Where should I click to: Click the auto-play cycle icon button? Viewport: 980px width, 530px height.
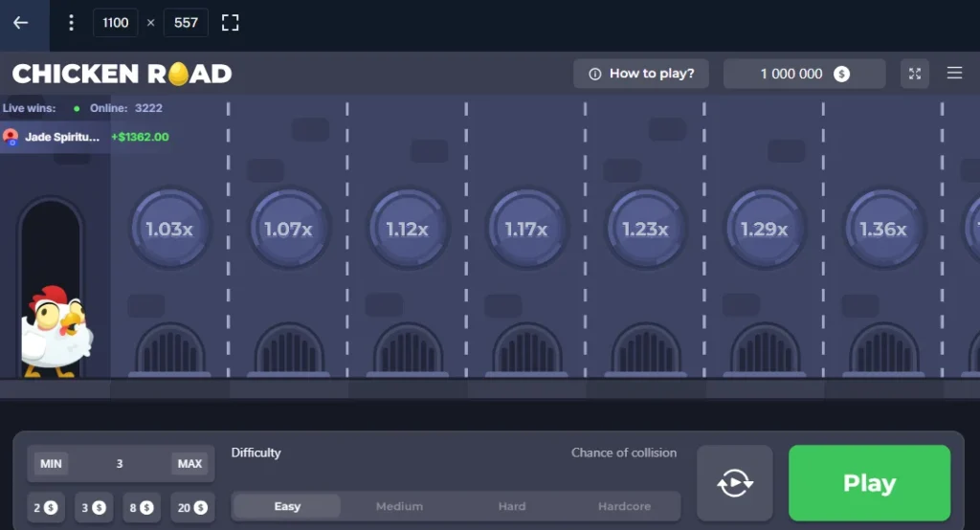coord(735,482)
